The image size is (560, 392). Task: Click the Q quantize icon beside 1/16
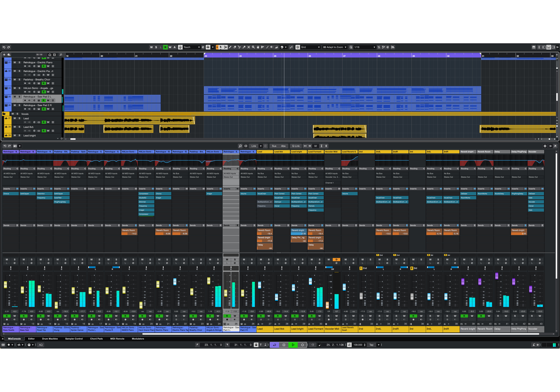pyautogui.click(x=351, y=47)
